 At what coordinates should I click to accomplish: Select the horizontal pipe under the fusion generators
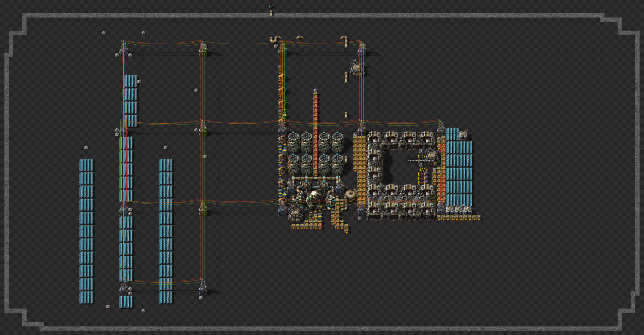point(316,178)
